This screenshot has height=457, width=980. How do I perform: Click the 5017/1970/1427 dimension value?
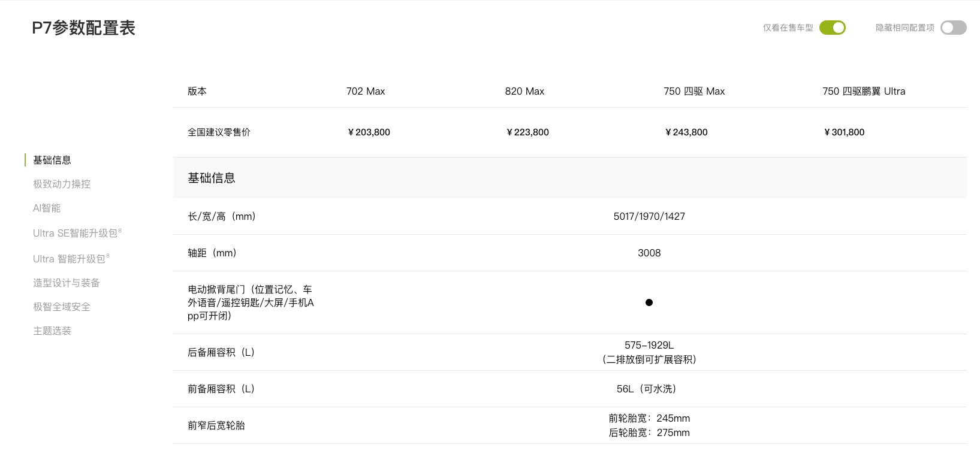649,216
